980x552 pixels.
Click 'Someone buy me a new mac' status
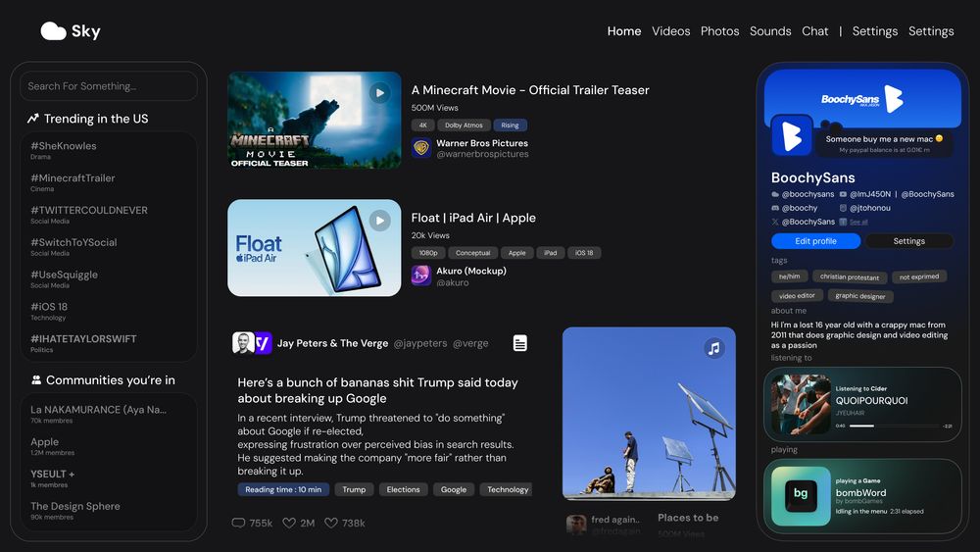click(884, 139)
